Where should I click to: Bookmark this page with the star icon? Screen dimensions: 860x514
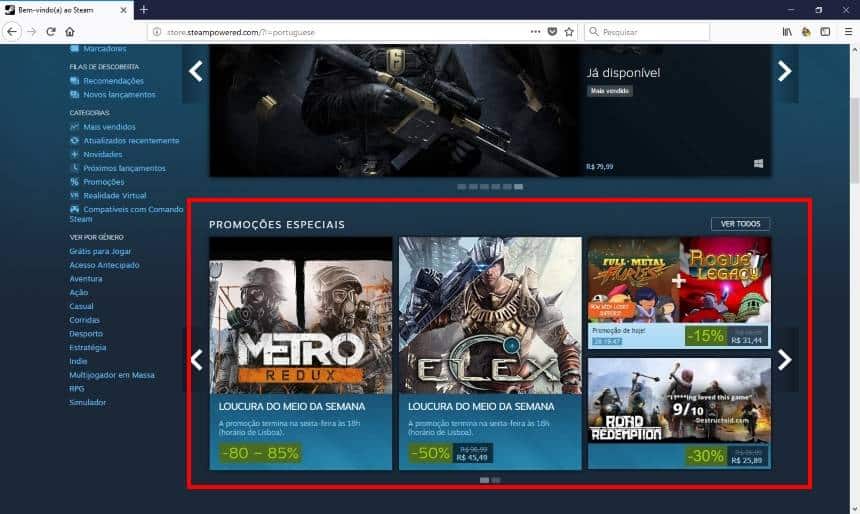[569, 32]
